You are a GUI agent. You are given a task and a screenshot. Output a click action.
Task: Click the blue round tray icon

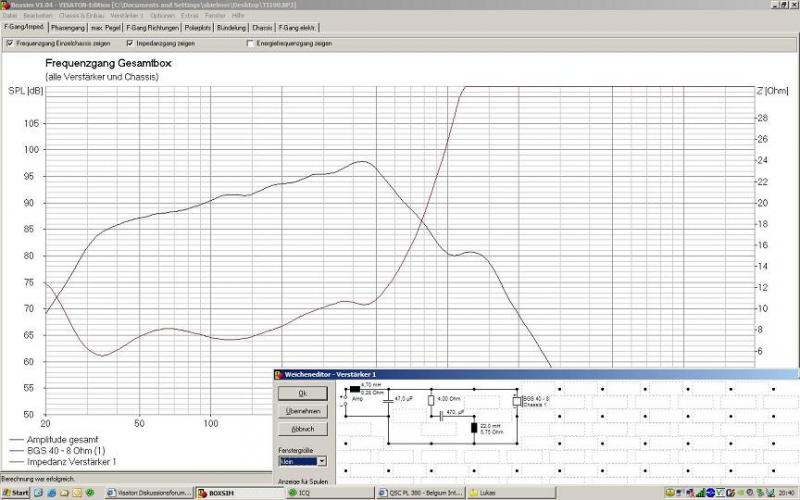pyautogui.click(x=711, y=492)
